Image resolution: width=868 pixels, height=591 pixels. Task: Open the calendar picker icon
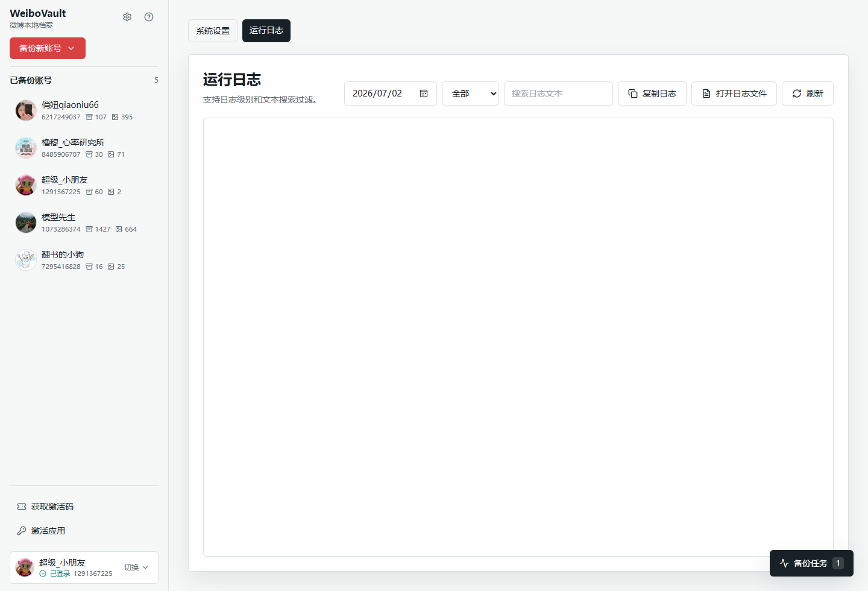tap(424, 93)
